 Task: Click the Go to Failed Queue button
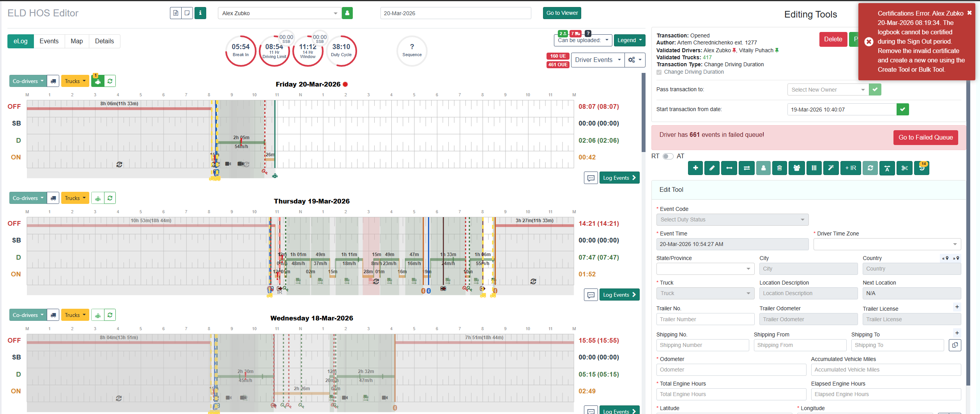(x=926, y=137)
